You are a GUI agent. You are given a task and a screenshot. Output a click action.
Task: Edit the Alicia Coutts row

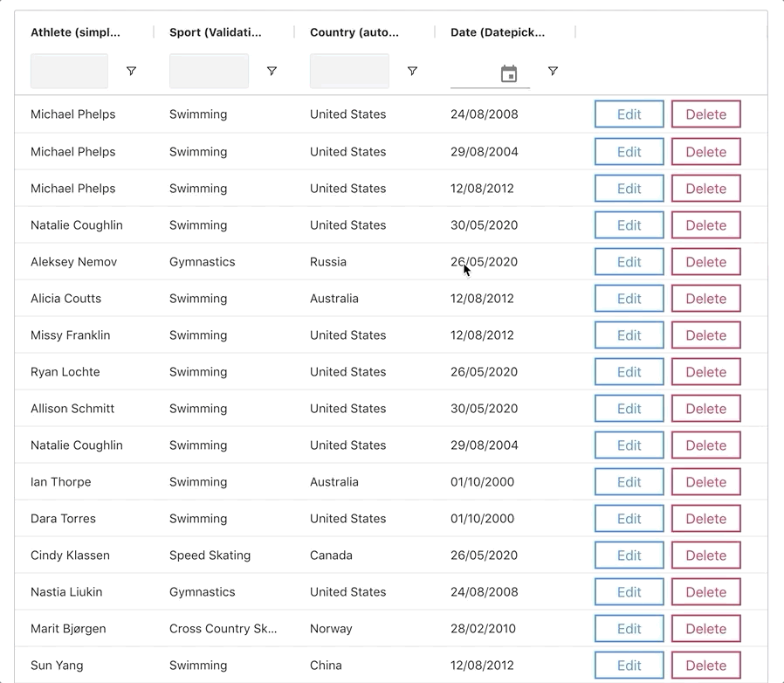pos(629,298)
